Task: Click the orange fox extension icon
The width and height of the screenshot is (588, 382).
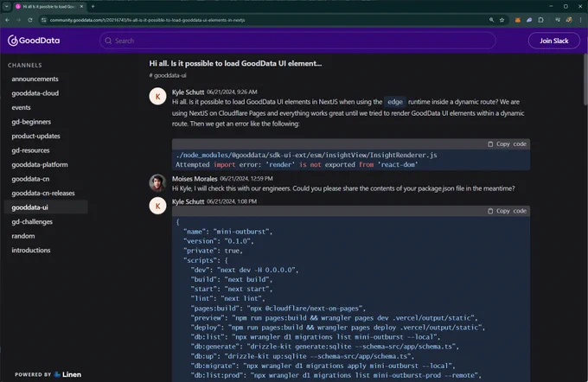Action: coord(517,20)
